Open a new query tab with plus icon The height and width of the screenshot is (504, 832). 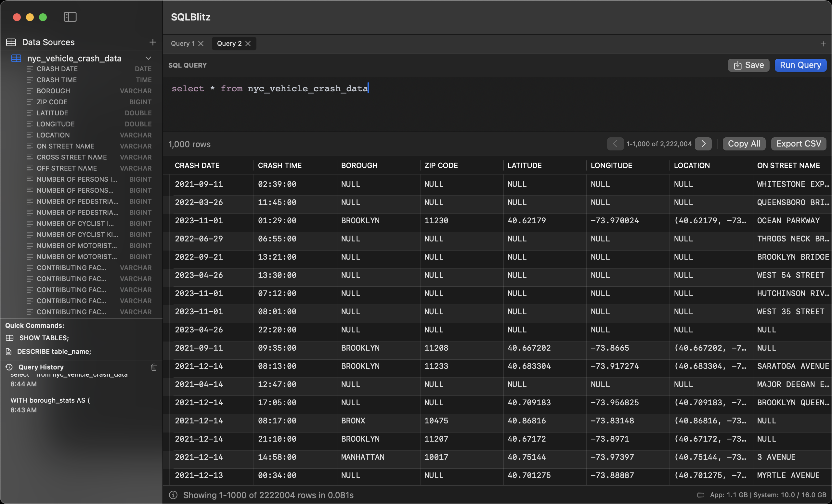click(x=823, y=43)
